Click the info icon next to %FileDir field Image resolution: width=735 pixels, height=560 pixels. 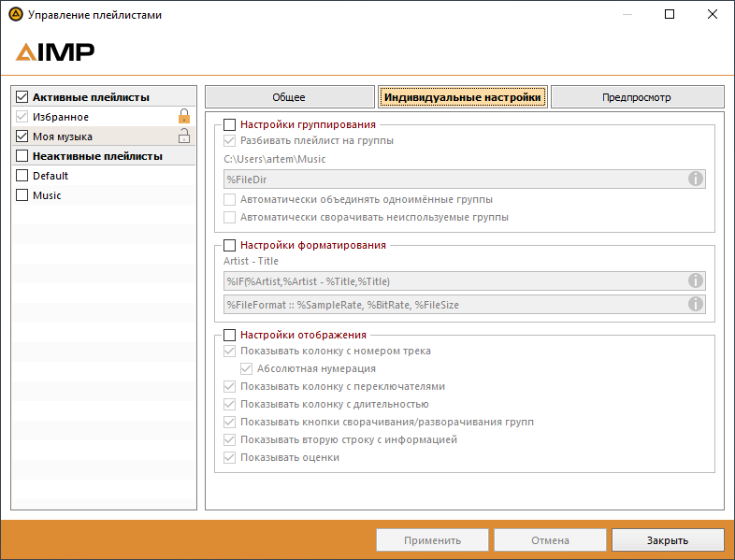pyautogui.click(x=695, y=179)
